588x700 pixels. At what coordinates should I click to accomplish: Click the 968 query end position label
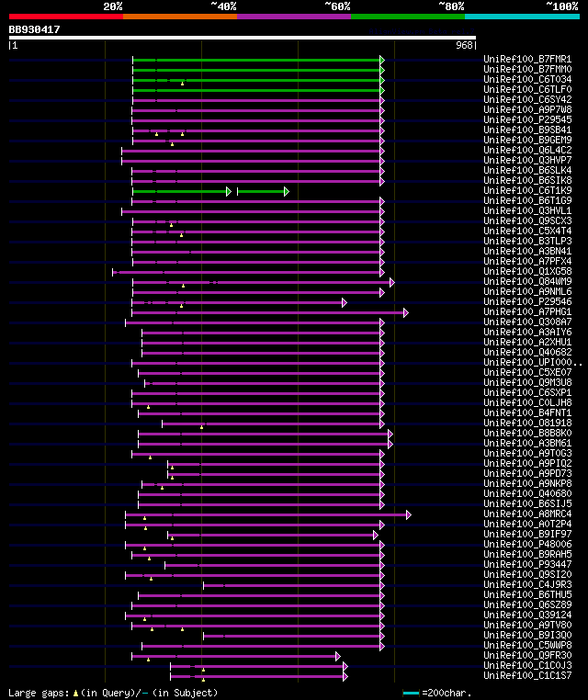(x=464, y=46)
